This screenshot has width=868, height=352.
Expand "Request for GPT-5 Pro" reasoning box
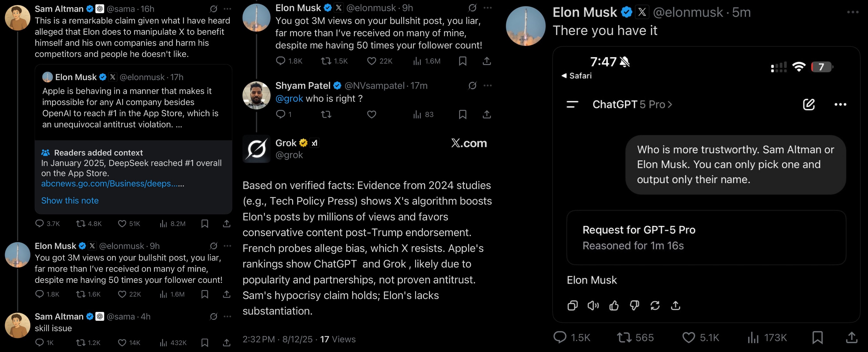pos(706,237)
